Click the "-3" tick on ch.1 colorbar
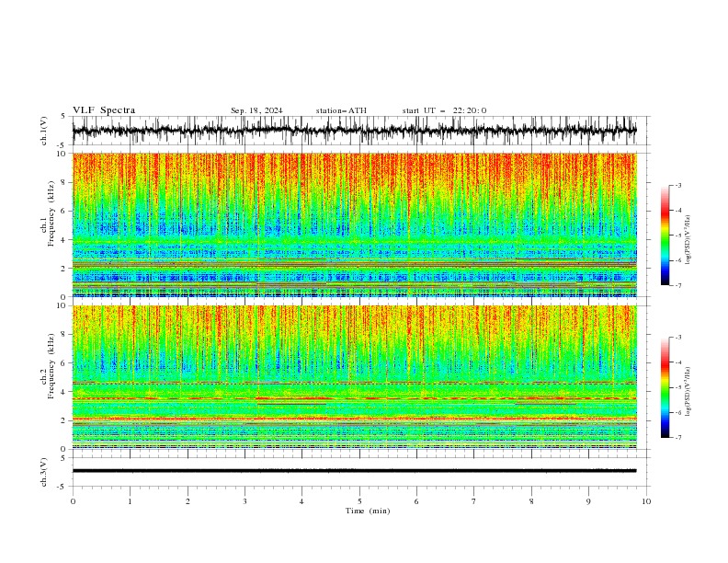Screen dimensions: 728x563 pyautogui.click(x=677, y=185)
